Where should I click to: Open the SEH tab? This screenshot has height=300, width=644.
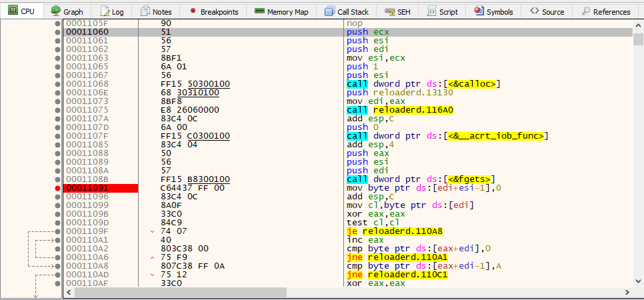397,11
